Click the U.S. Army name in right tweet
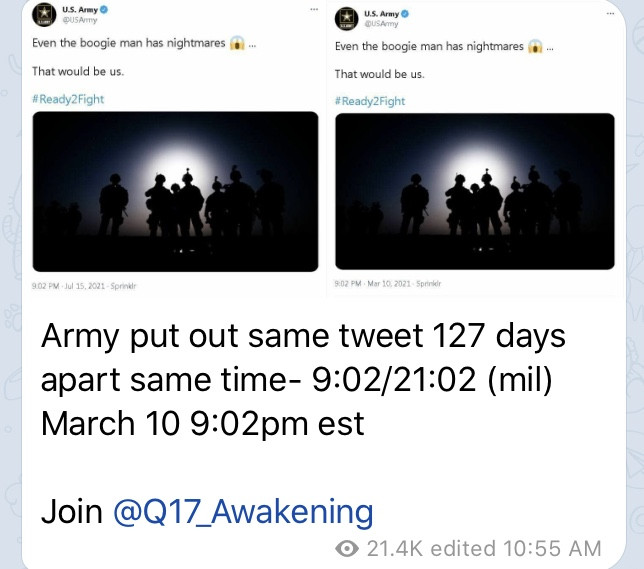Viewport: 644px width, 569px height. [x=381, y=14]
